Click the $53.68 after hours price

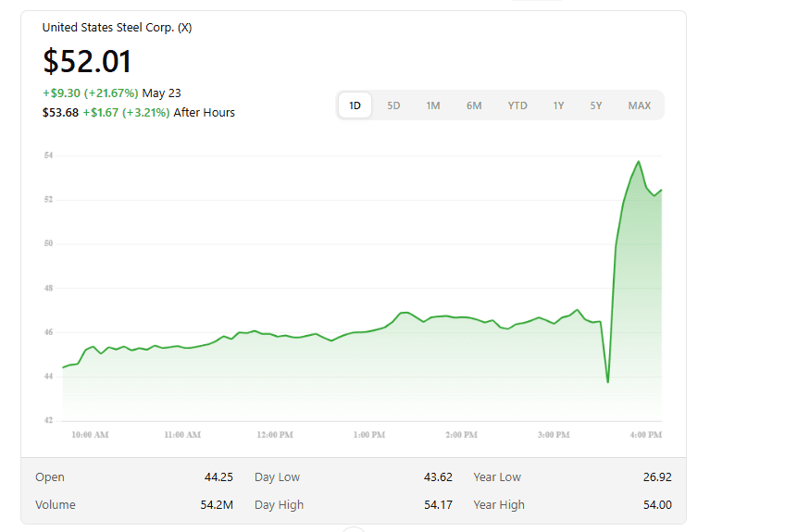60,112
